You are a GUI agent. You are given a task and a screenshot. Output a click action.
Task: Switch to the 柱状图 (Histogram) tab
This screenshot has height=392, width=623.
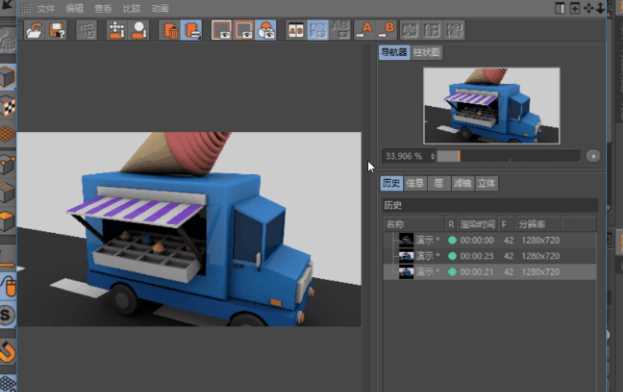427,52
